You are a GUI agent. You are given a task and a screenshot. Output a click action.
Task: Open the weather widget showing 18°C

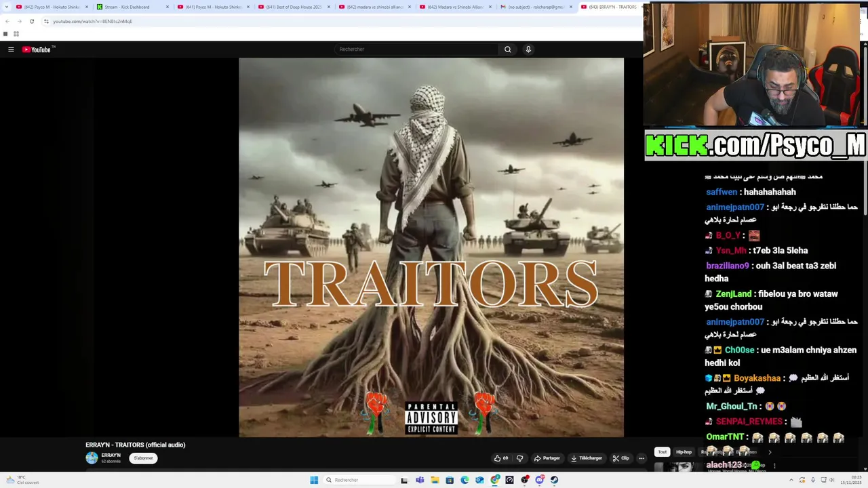(22, 480)
